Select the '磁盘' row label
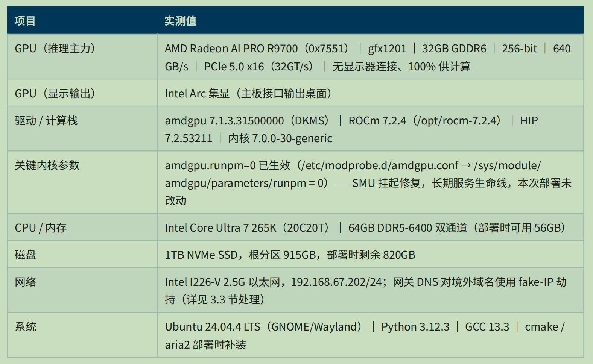 (x=25, y=255)
